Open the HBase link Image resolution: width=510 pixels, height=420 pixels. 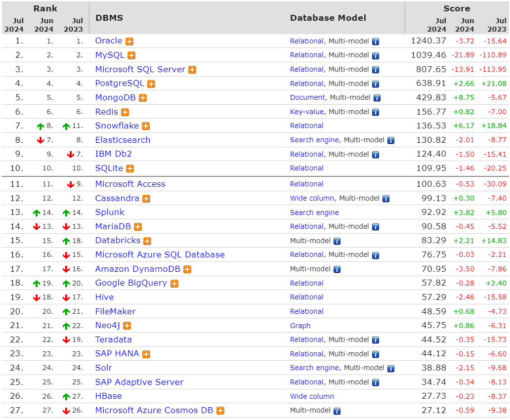[x=108, y=396]
